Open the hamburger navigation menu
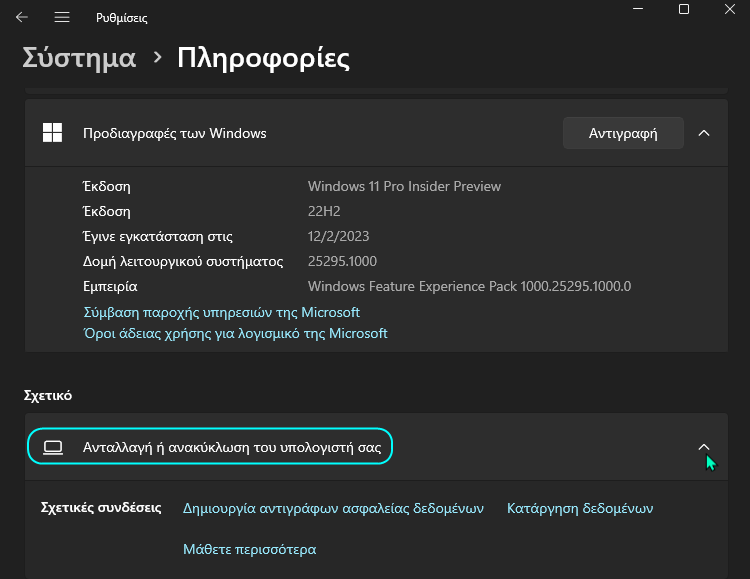Viewport: 750px width, 579px height. click(62, 18)
